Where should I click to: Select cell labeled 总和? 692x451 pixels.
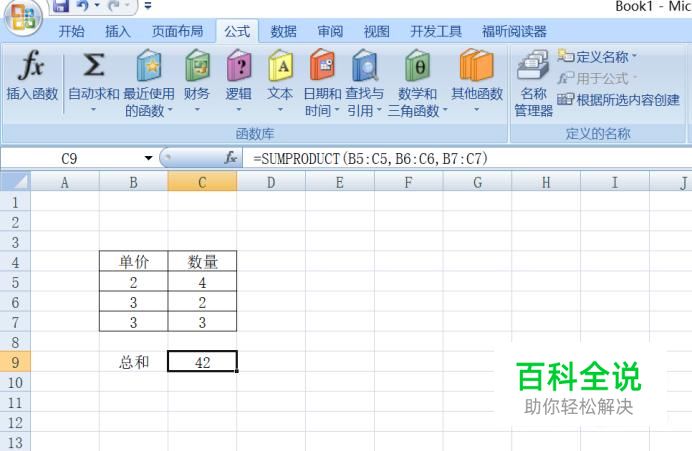[134, 362]
